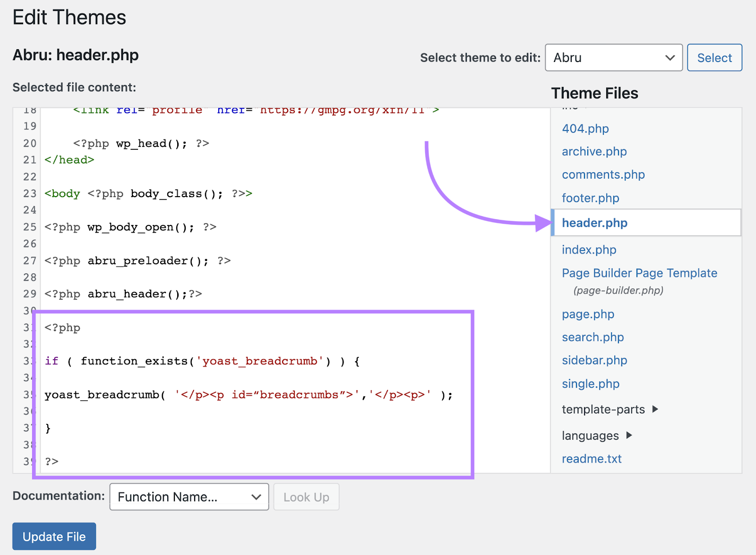Viewport: 756px width, 555px height.
Task: Open comments.php theme file
Action: pyautogui.click(x=603, y=174)
